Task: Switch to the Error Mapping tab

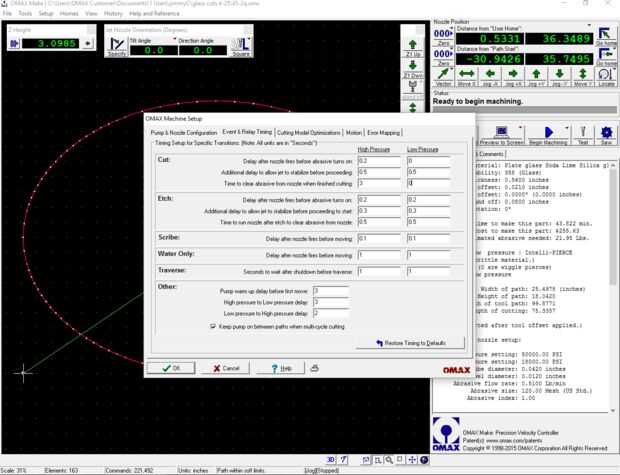Action: (384, 133)
